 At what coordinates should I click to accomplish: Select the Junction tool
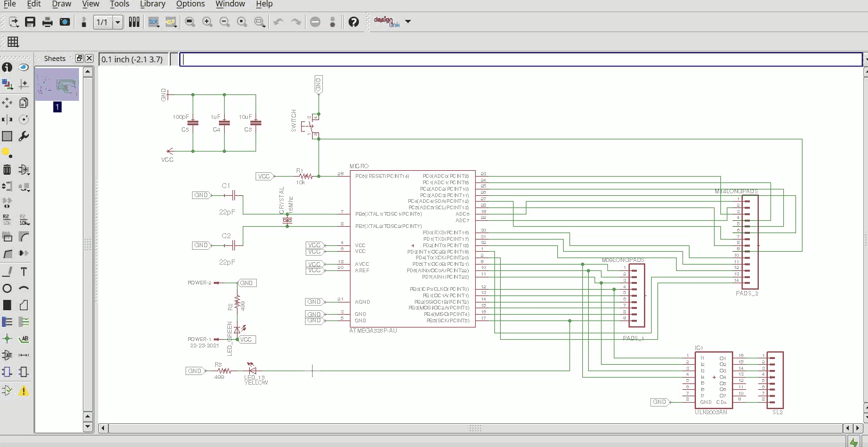click(x=7, y=338)
